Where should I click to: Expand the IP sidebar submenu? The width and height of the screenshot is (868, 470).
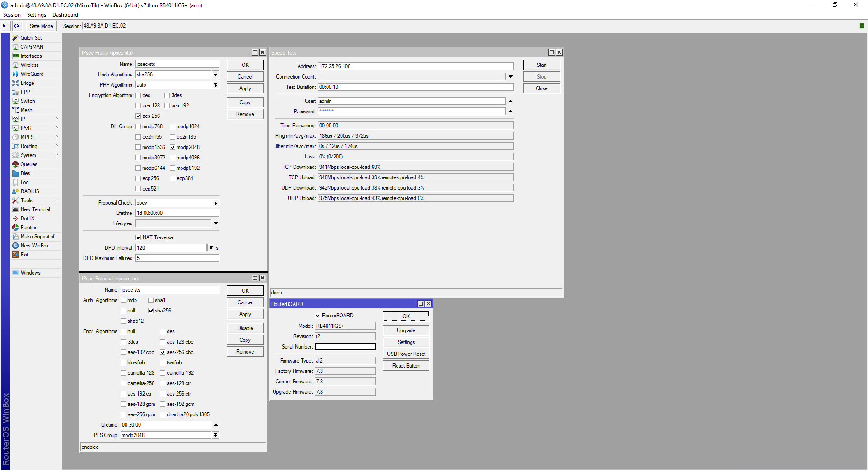(x=56, y=119)
